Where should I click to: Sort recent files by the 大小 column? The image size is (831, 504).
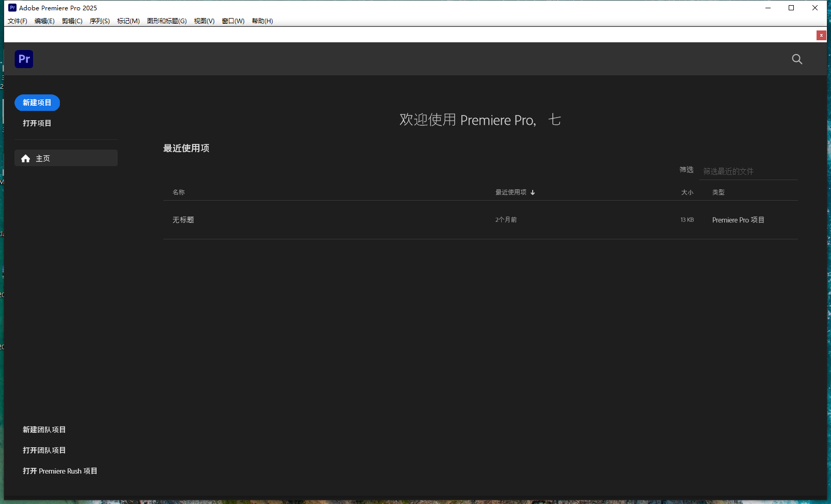point(687,192)
